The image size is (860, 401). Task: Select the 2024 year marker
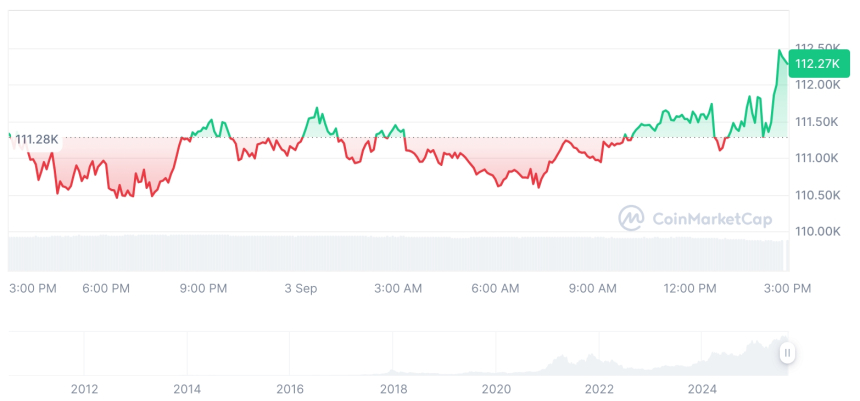coord(703,388)
